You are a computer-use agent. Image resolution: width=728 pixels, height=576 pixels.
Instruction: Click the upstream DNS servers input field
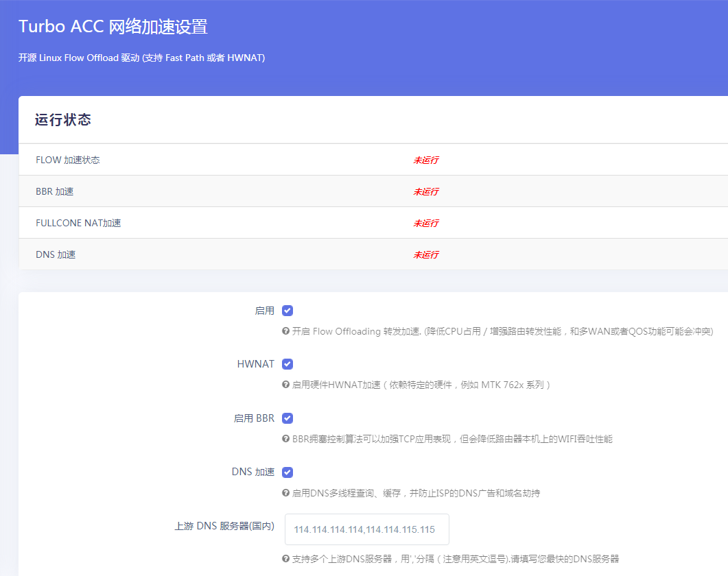click(x=366, y=529)
